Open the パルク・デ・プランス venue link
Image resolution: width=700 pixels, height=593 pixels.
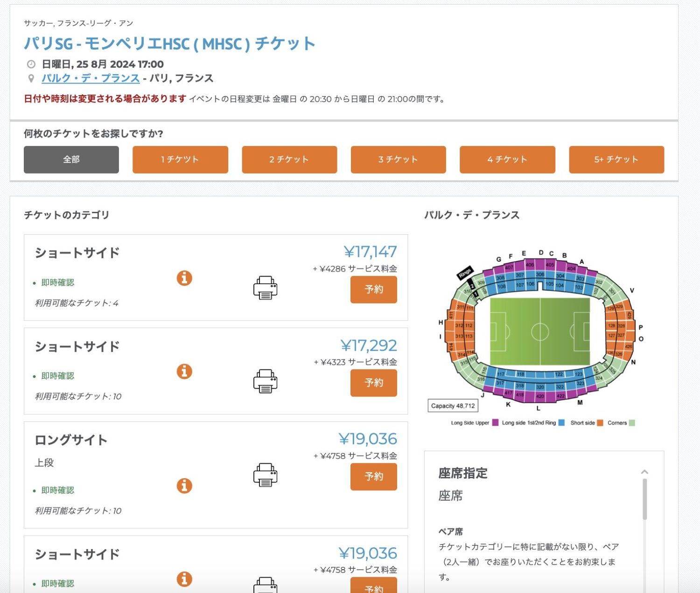[91, 78]
